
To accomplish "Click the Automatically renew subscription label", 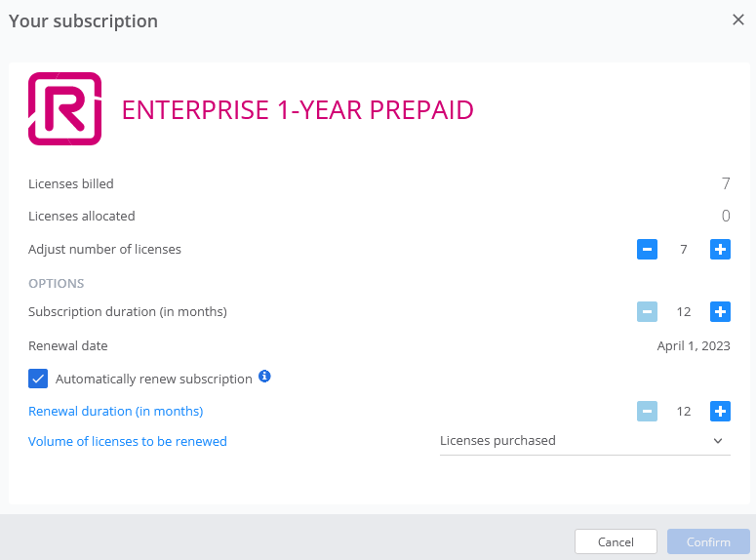I will (x=154, y=380).
